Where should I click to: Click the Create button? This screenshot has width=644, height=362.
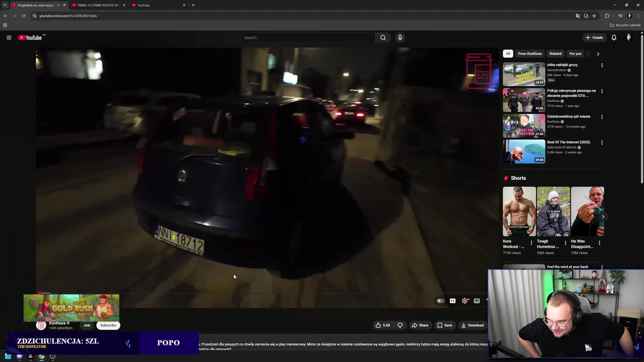(x=594, y=38)
